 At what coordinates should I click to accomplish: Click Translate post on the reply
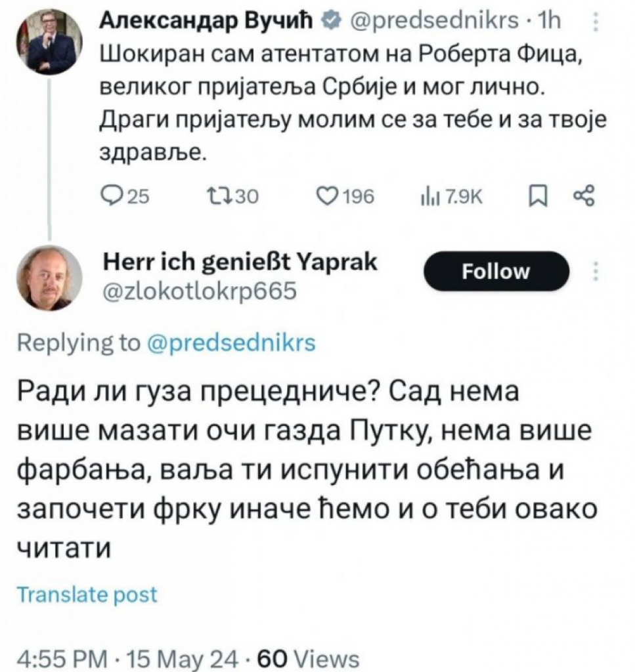[x=88, y=595]
